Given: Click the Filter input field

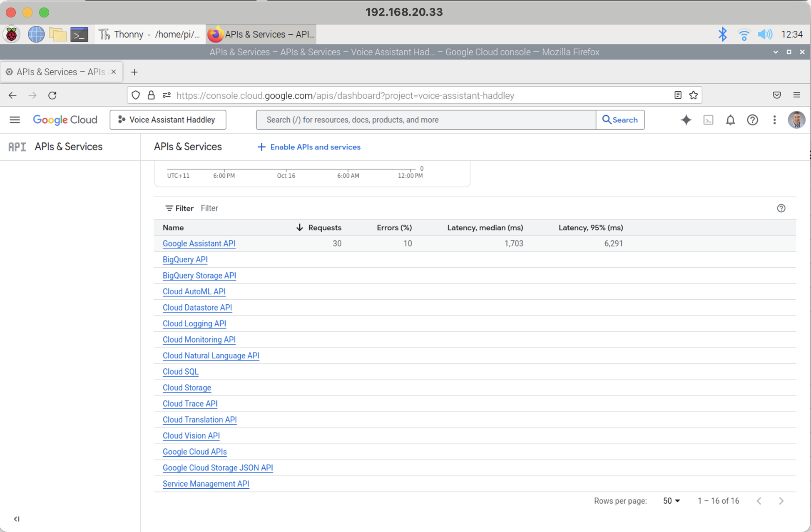Looking at the screenshot, I should (x=291, y=208).
